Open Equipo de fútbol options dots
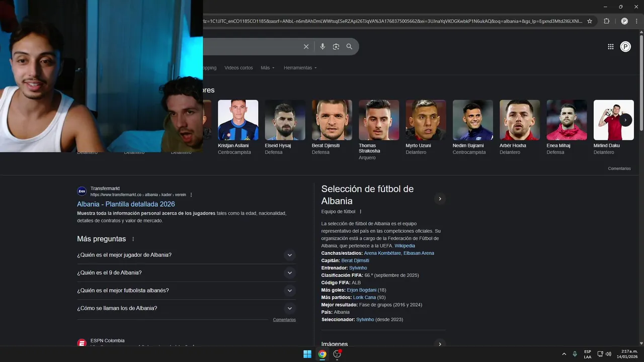 [x=360, y=212]
